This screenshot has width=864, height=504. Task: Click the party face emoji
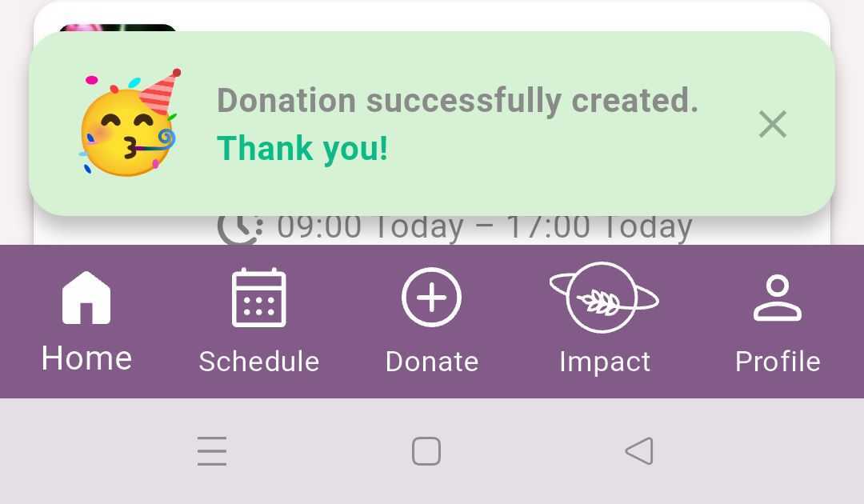tap(130, 123)
